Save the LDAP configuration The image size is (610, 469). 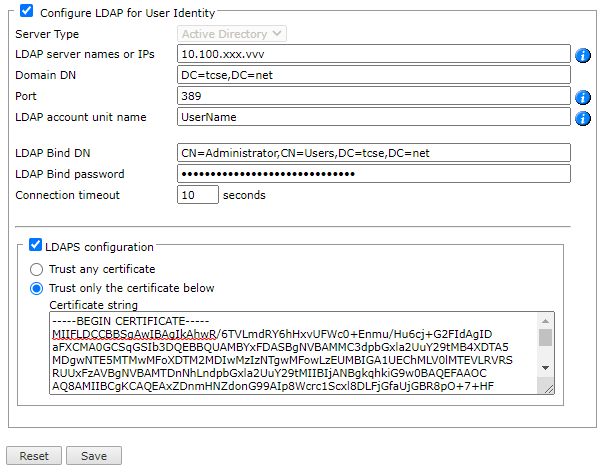point(94,456)
